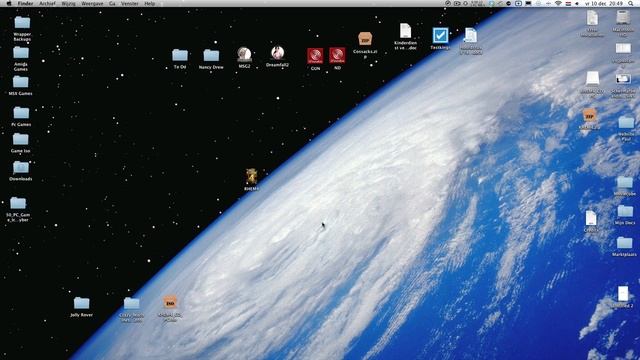Viewport: 640px width, 360px height.
Task: Select the Pc Games folder
Action: 21,113
